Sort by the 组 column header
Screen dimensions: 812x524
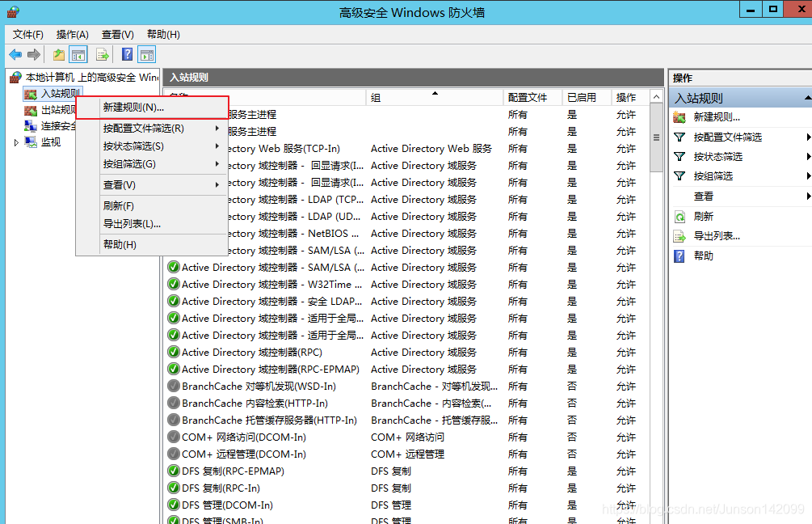(x=435, y=97)
